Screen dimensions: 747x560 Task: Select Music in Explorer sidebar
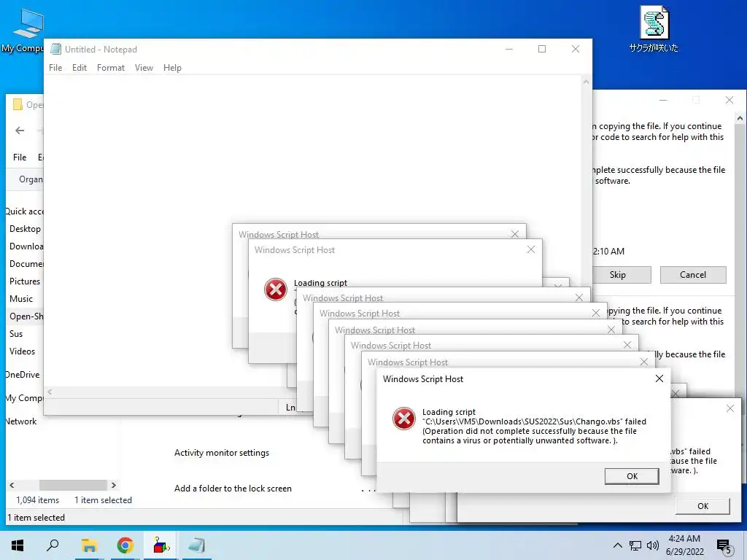pyautogui.click(x=21, y=299)
